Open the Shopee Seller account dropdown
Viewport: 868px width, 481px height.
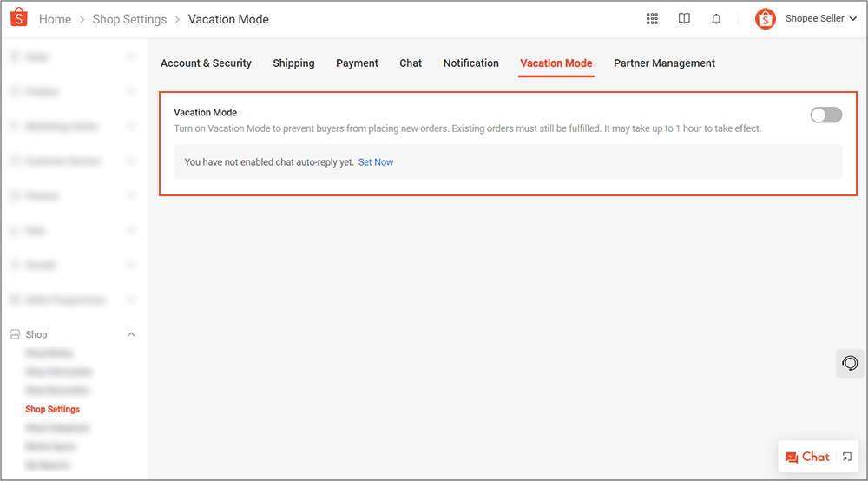pos(820,19)
